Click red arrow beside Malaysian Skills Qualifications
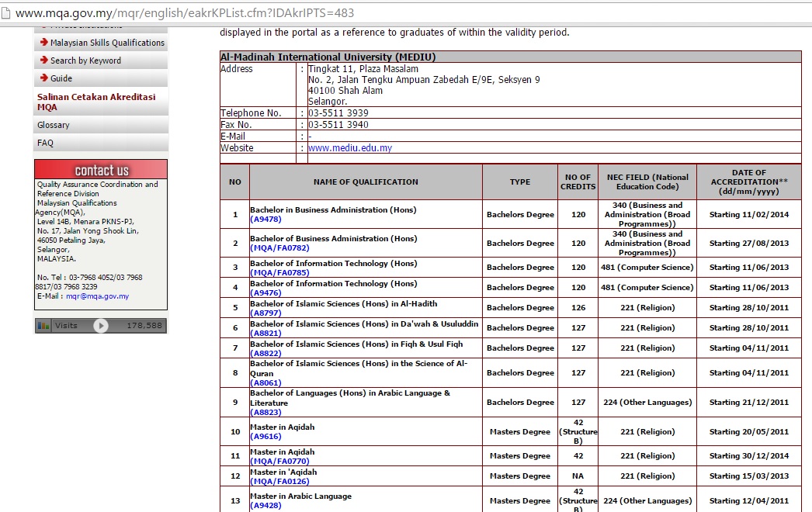 44,43
